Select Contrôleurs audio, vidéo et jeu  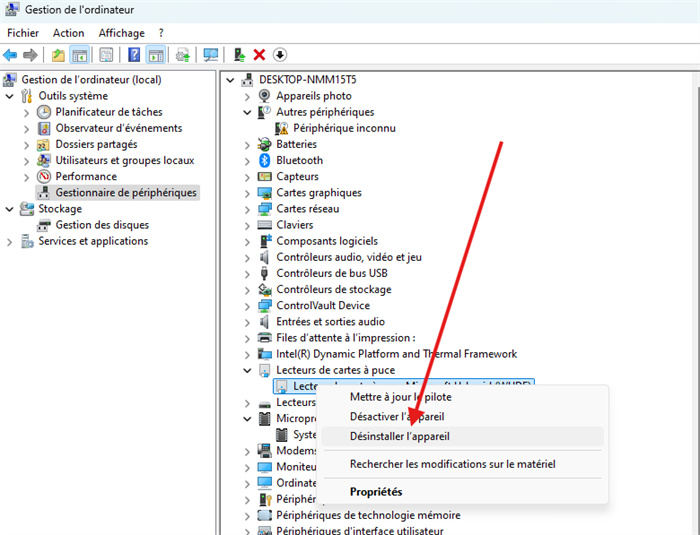349,257
